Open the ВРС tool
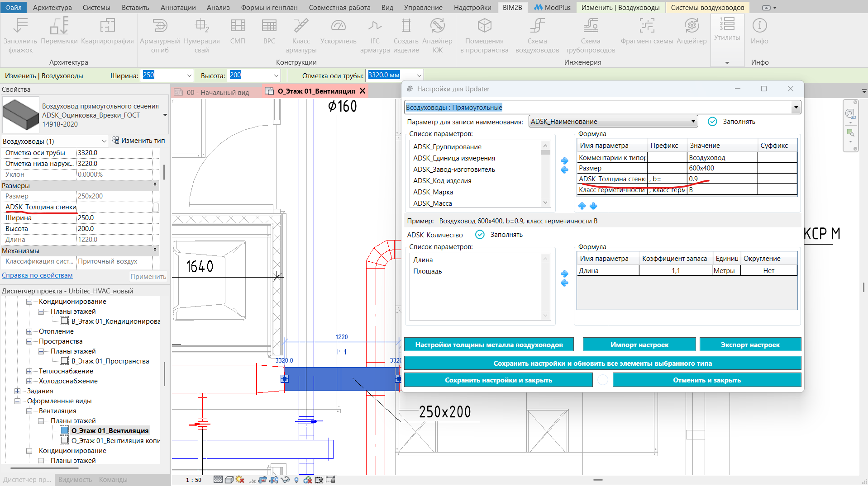This screenshot has width=868, height=486. pos(269,32)
